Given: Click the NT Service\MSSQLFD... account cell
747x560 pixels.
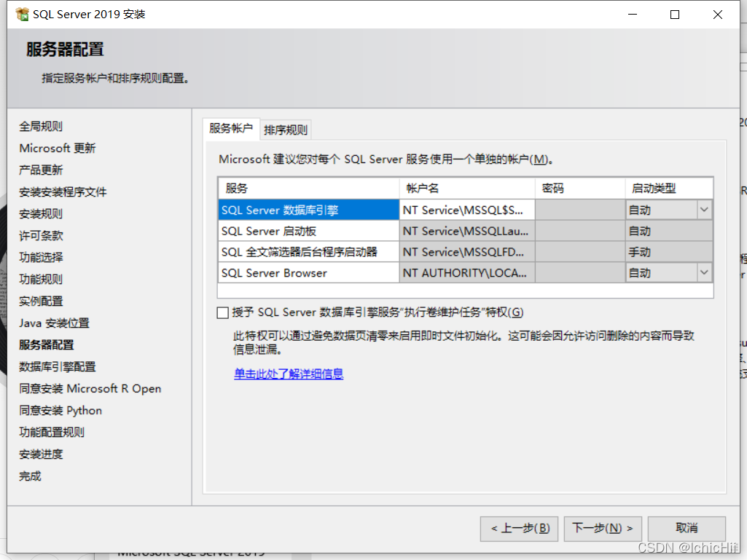Looking at the screenshot, I should [467, 252].
